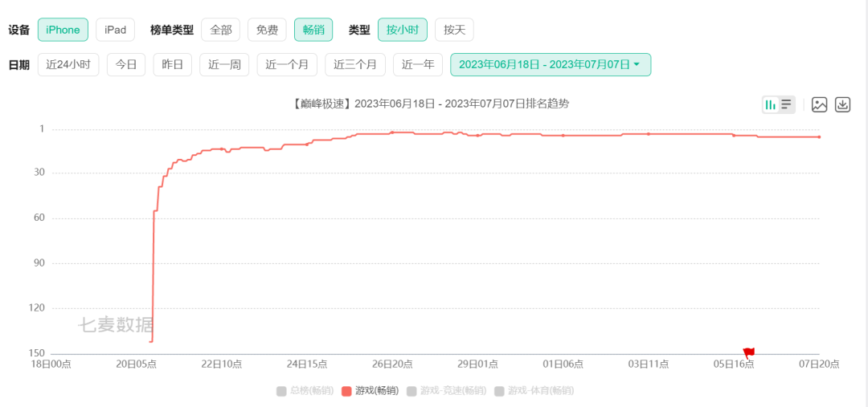Select 畅销 chart type

[313, 30]
